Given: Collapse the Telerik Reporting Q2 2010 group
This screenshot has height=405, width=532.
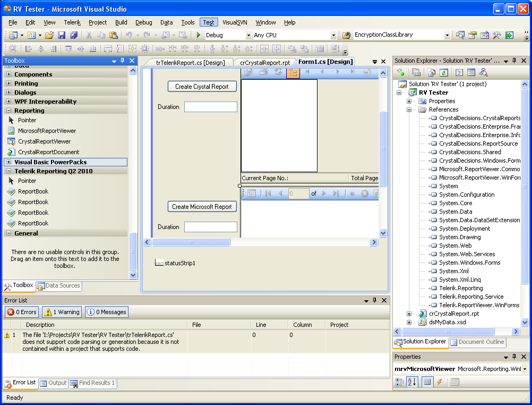Looking at the screenshot, I should (x=9, y=171).
